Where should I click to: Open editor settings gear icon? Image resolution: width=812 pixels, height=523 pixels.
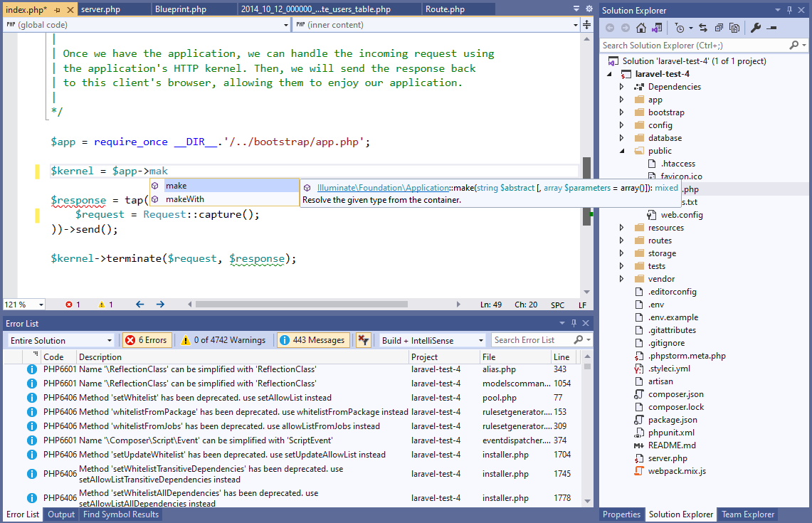(x=589, y=9)
